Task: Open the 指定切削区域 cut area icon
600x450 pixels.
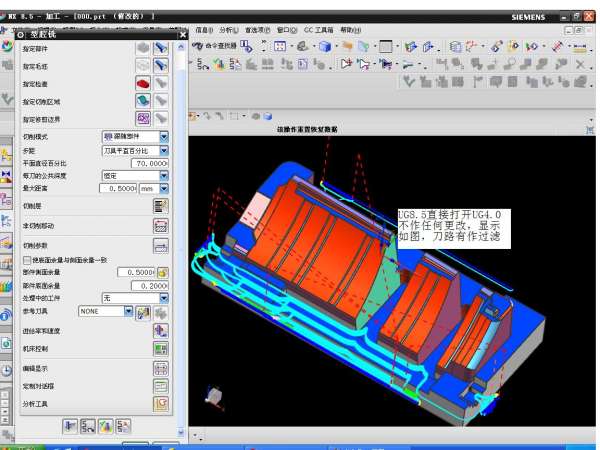Action: coord(143,101)
